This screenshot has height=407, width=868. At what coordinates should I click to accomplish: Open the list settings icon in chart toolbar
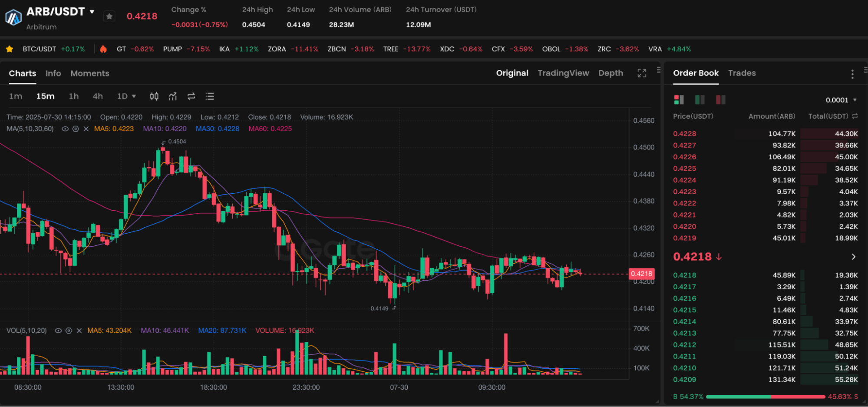pos(210,96)
